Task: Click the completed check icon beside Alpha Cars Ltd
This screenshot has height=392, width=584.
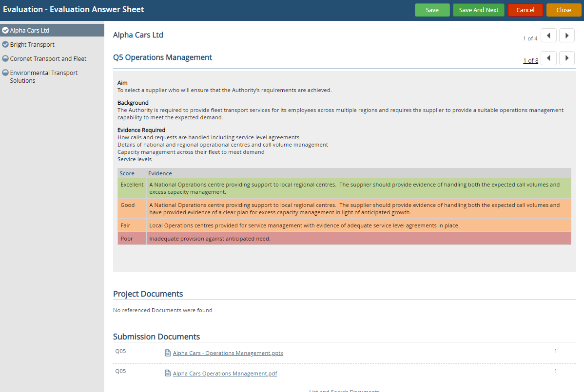Action: (6, 30)
